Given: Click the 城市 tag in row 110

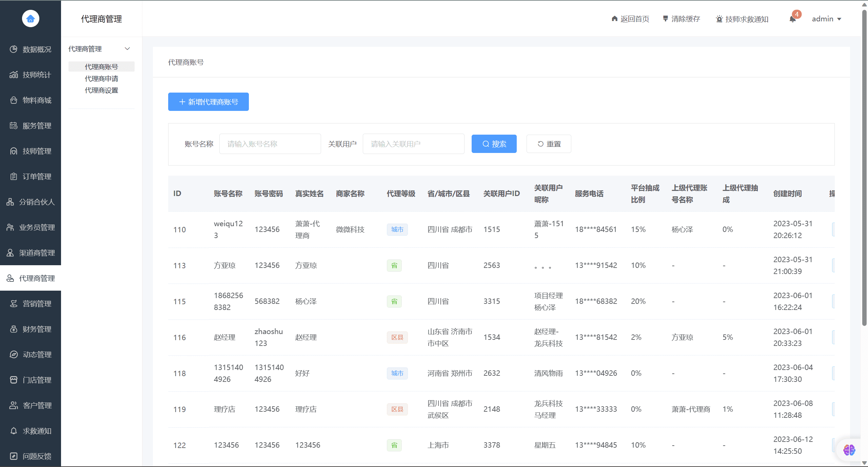Looking at the screenshot, I should click(397, 230).
